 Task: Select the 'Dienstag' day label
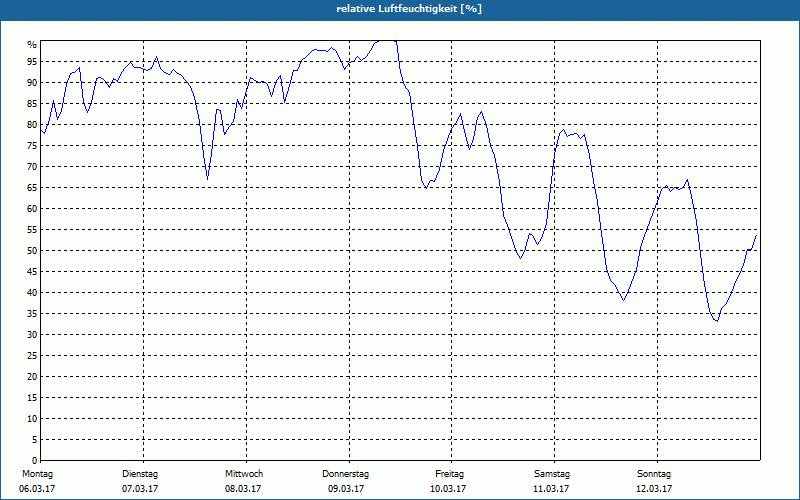point(140,474)
